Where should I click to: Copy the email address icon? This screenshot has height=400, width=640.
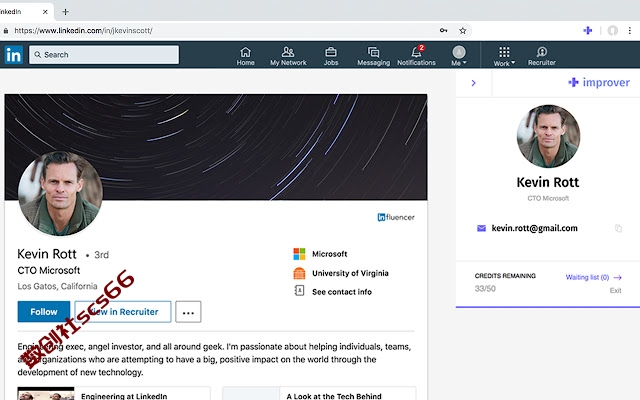tap(618, 228)
